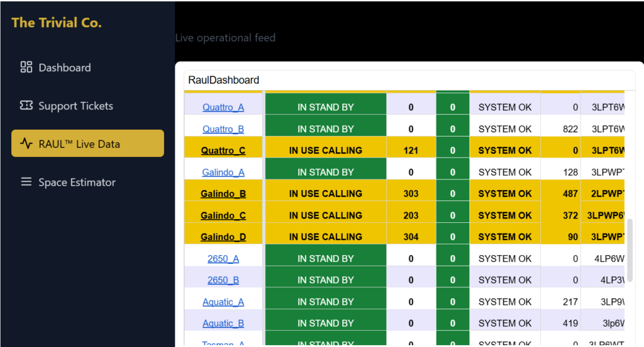Select the Galindo_B link
Screen dimensions: 644x347
(223, 194)
